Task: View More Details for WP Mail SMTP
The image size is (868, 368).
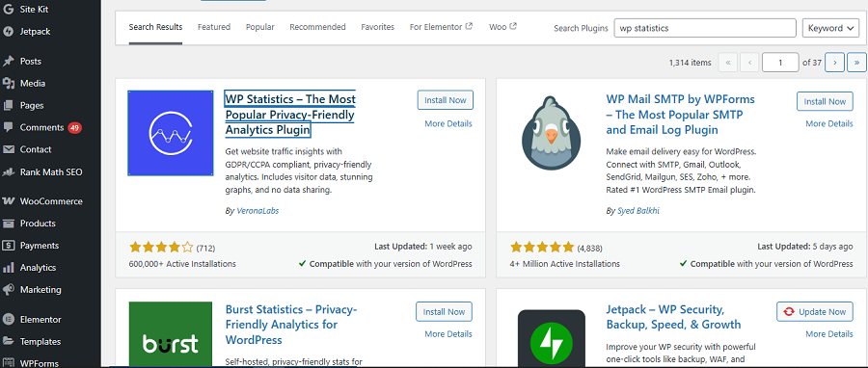Action: click(829, 123)
